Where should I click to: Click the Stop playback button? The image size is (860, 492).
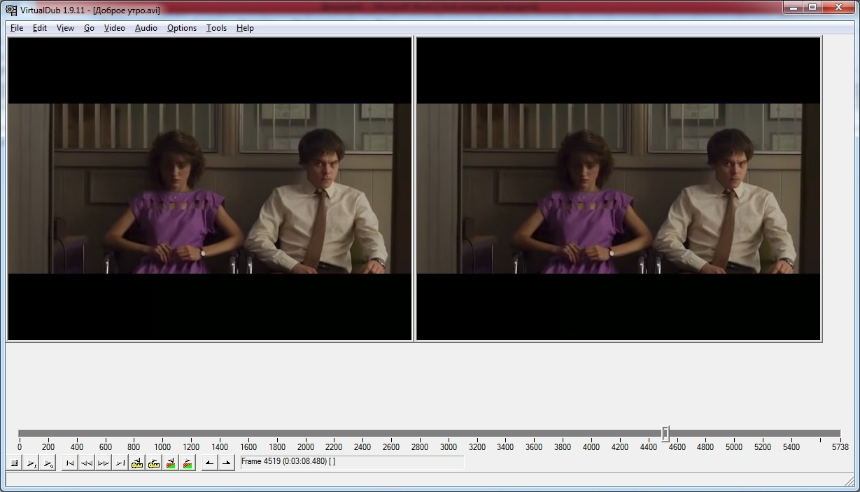15,463
